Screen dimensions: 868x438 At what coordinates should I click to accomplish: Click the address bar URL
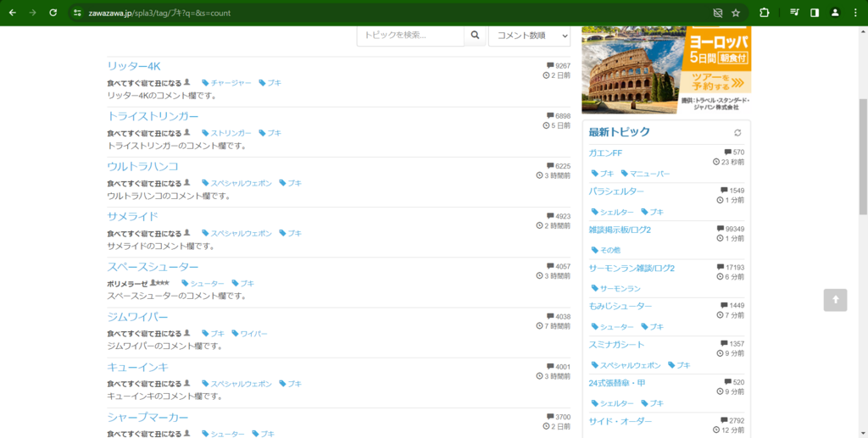pos(159,13)
